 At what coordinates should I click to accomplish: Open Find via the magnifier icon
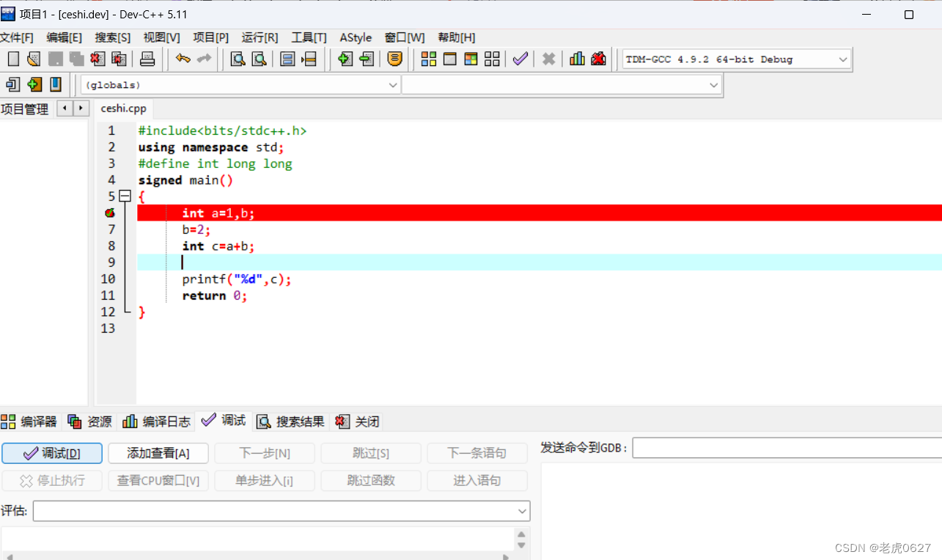tap(238, 59)
